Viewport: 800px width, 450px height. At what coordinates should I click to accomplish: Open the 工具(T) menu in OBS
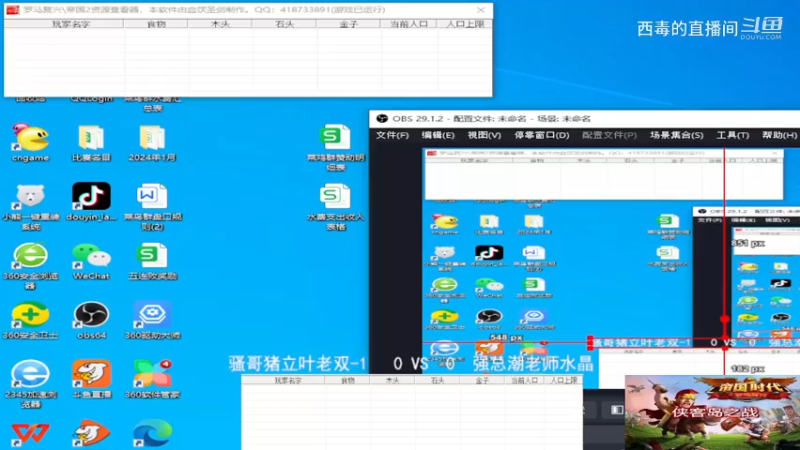[733, 135]
